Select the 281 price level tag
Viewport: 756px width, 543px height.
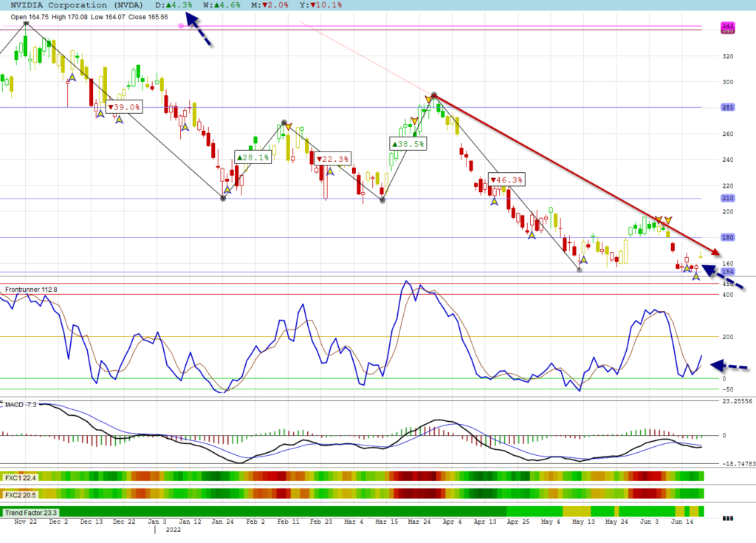pyautogui.click(x=727, y=107)
